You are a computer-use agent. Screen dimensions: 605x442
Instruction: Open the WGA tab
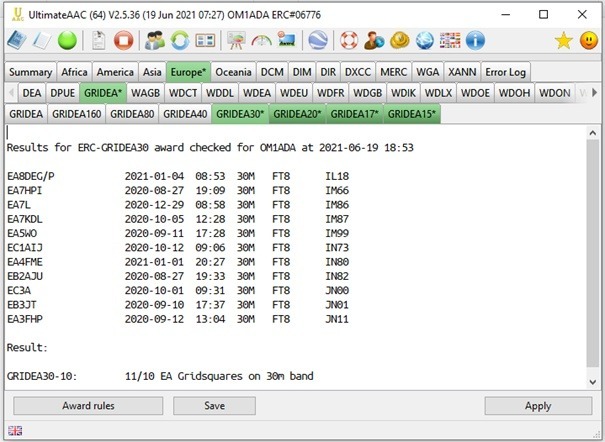(428, 72)
